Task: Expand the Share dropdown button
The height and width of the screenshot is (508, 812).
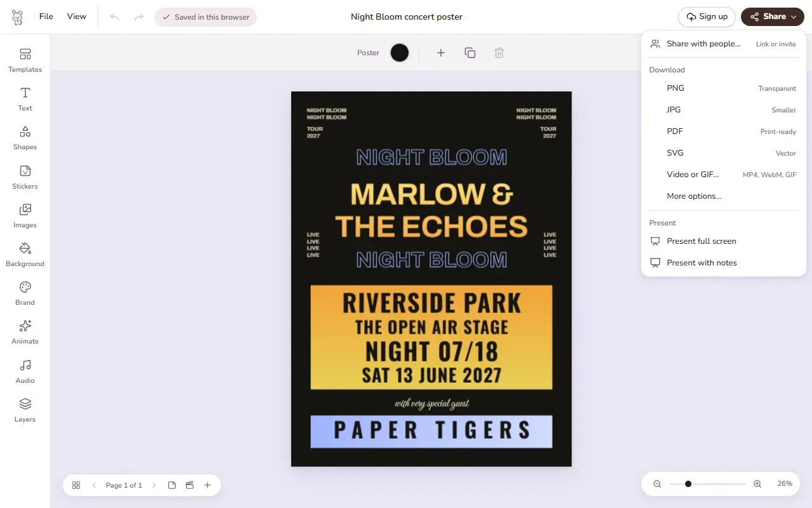Action: (x=773, y=17)
